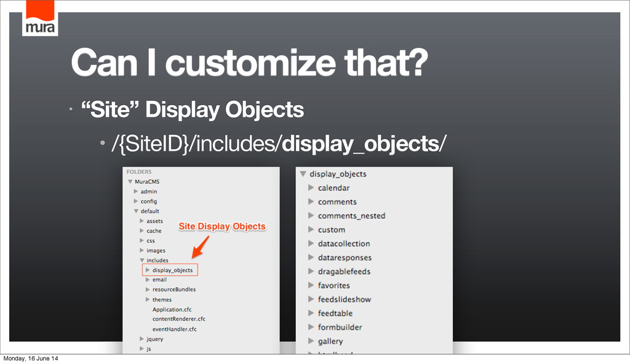Select the images folder name
The image size is (630, 364).
[x=156, y=251]
